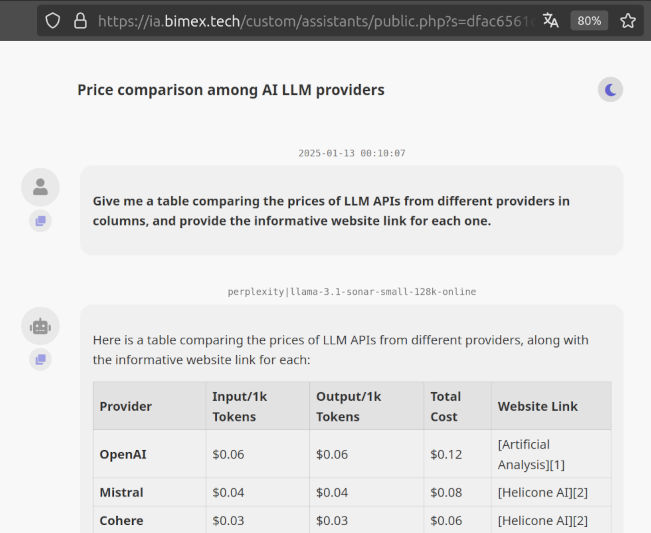Screen dimensions: 651x533
Task: Click the perplexity model name label
Action: click(352, 292)
